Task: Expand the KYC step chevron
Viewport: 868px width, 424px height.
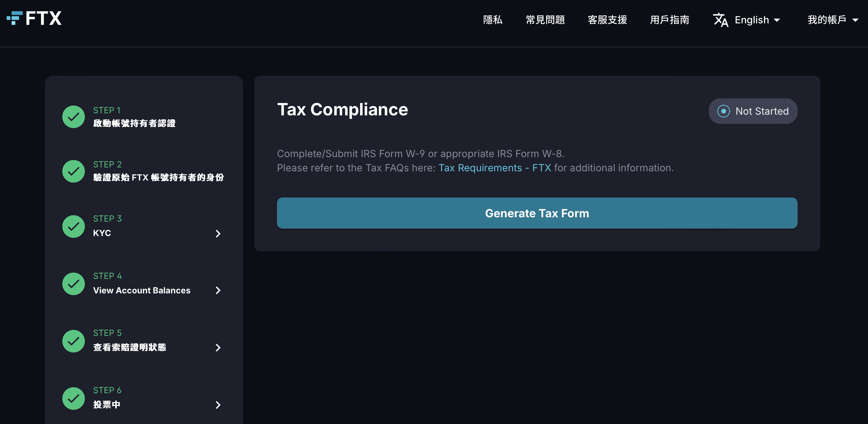Action: (x=218, y=234)
